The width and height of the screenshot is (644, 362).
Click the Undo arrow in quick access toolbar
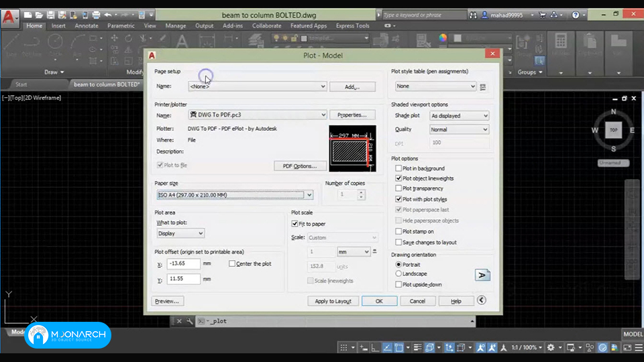[x=107, y=15]
